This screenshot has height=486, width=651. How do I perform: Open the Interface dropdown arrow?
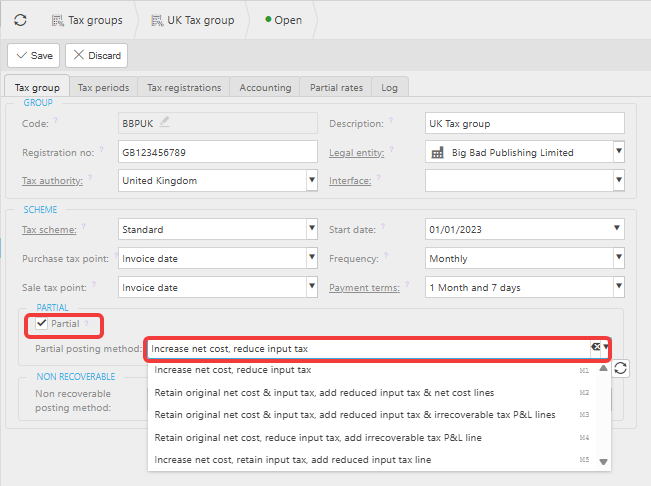coord(619,180)
